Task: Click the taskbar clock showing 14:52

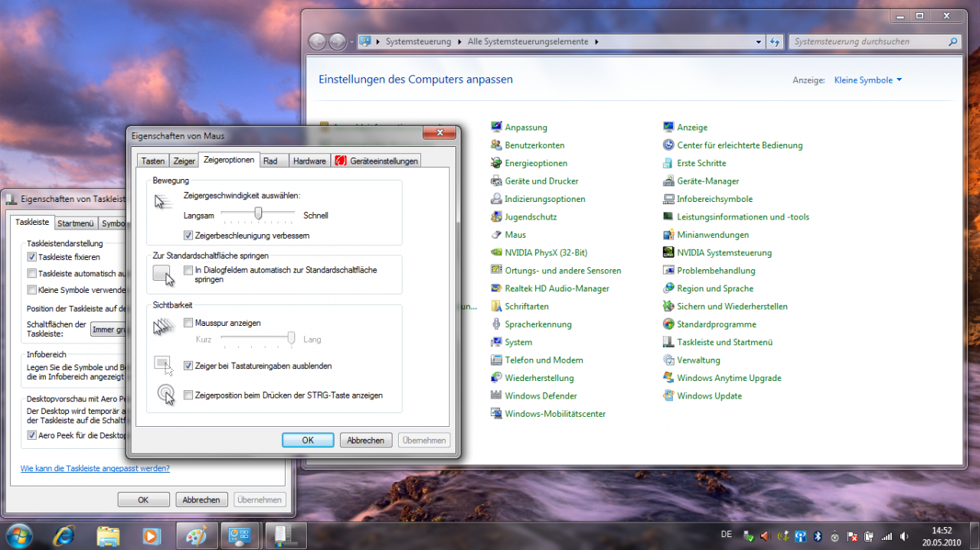Action: [942, 535]
